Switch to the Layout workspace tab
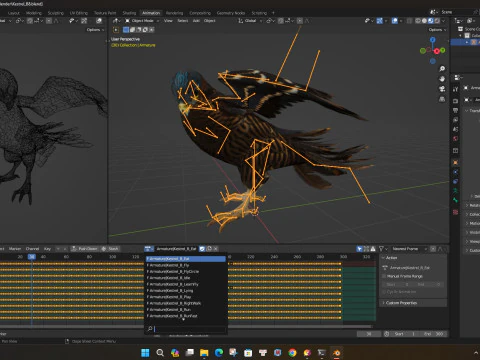 [14, 13]
